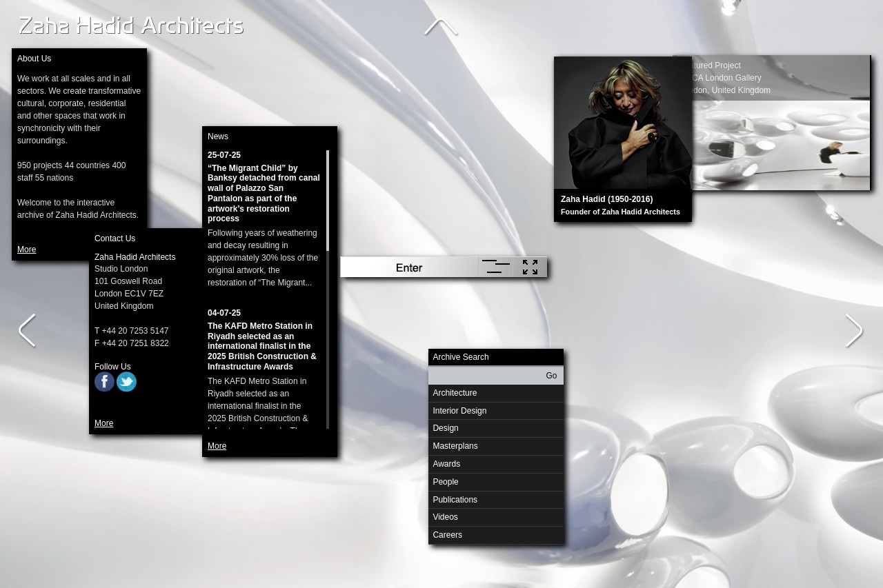Open Masterplans archive category
Viewport: 883px width, 588px height.
point(496,446)
